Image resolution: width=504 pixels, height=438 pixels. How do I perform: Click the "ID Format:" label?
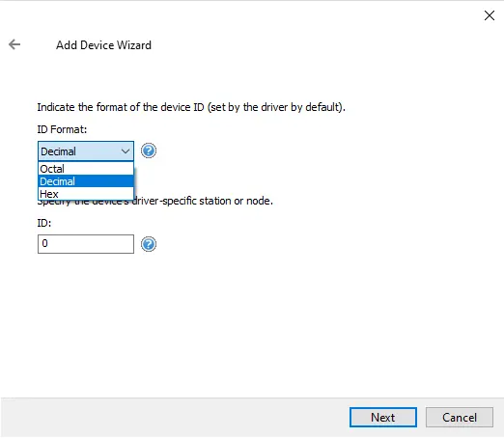coord(62,129)
